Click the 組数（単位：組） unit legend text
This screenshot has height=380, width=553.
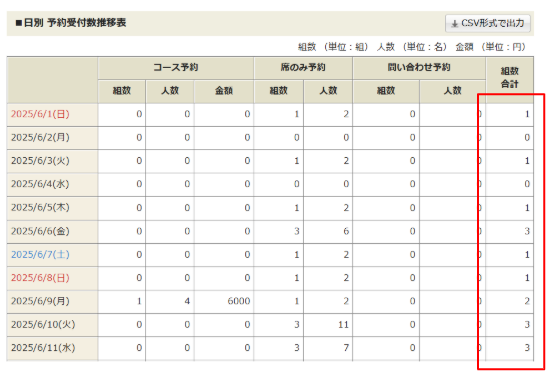pos(333,47)
